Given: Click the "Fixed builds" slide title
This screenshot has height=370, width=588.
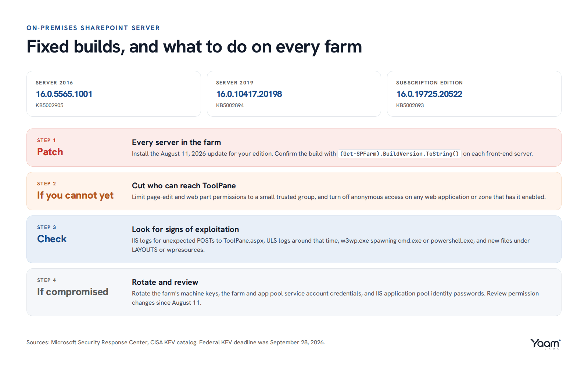Looking at the screenshot, I should pos(194,47).
